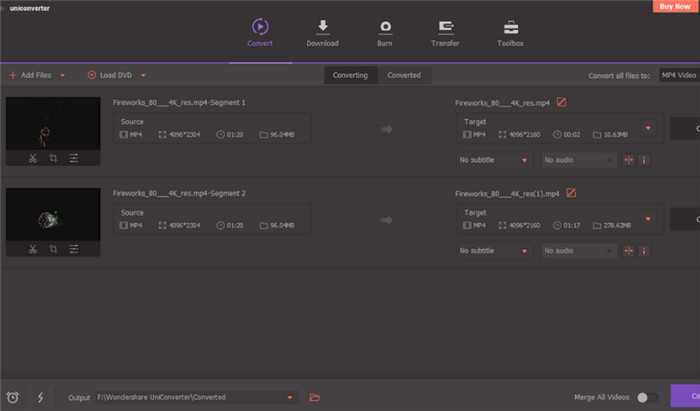This screenshot has height=411, width=700.
Task: Open the Download section
Action: (x=322, y=31)
